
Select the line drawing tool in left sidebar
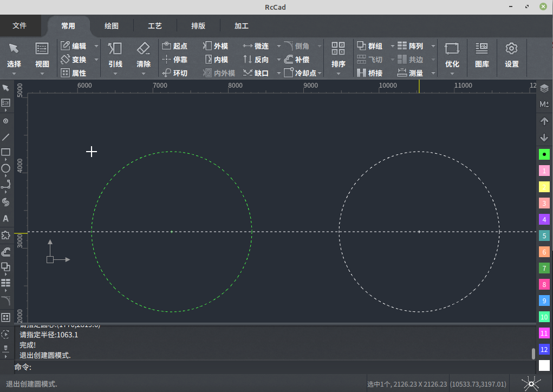(x=6, y=136)
